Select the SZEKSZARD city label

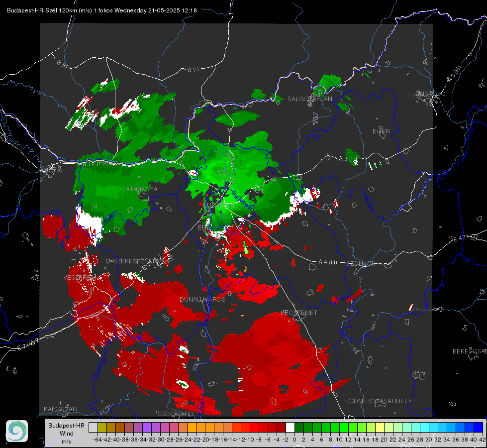click(x=176, y=414)
